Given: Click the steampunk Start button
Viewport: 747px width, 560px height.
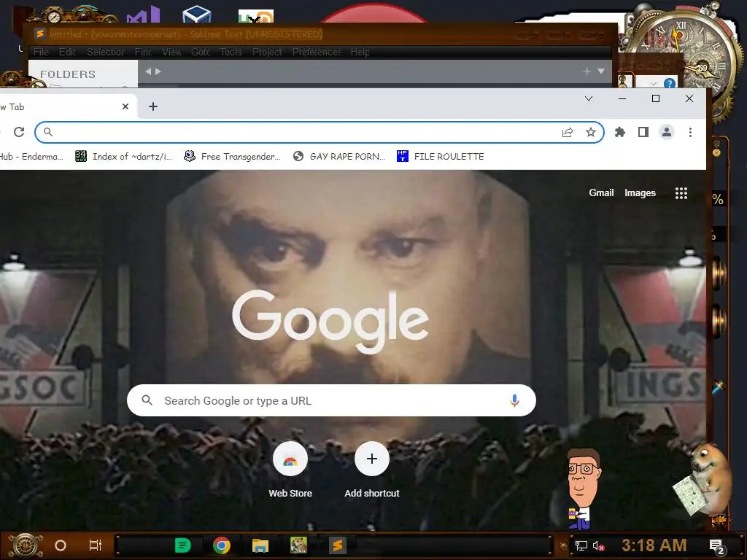Looking at the screenshot, I should coord(26,545).
